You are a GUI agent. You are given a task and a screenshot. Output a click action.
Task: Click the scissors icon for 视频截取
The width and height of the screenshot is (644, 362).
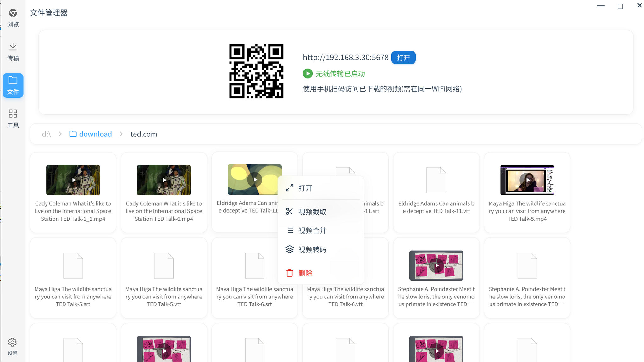click(x=289, y=212)
